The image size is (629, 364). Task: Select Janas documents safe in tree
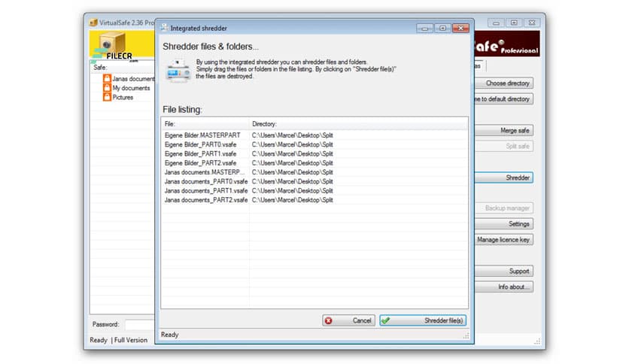point(133,79)
